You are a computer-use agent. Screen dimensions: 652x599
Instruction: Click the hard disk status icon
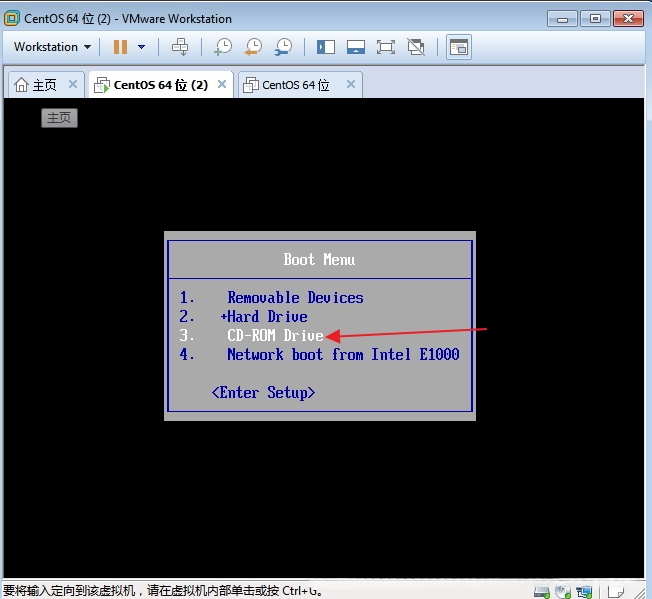tap(542, 591)
